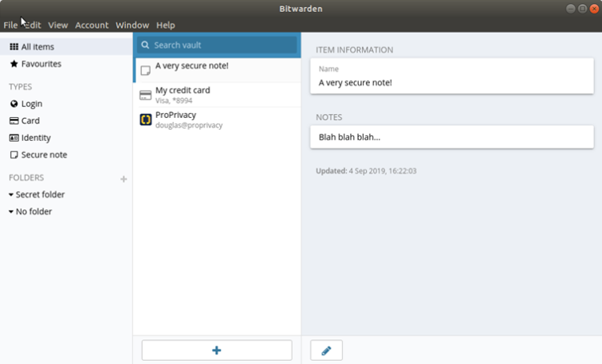Image resolution: width=602 pixels, height=364 pixels.
Task: Open the File menu
Action: coord(10,25)
